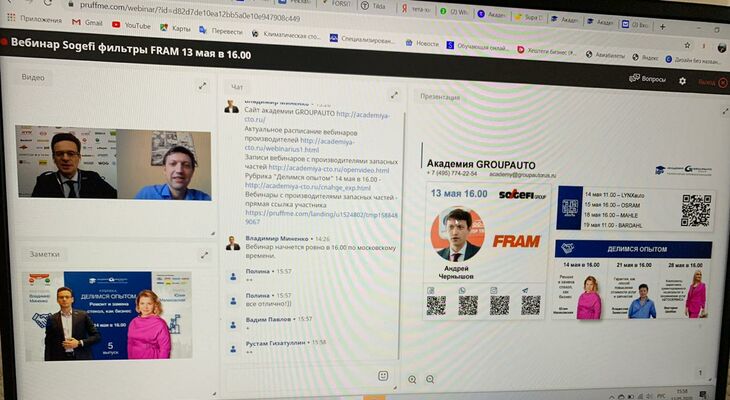Click the Чат panel title
Viewport: 730px width, 400px height.
237,87
